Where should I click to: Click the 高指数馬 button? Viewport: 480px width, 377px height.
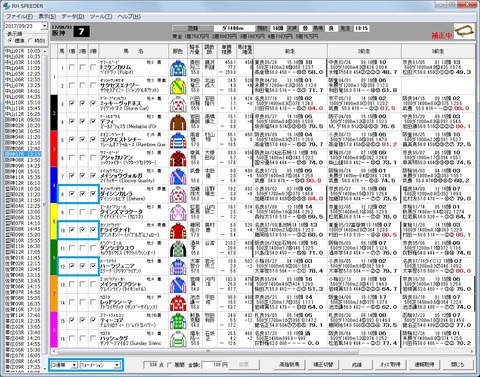coord(289,365)
